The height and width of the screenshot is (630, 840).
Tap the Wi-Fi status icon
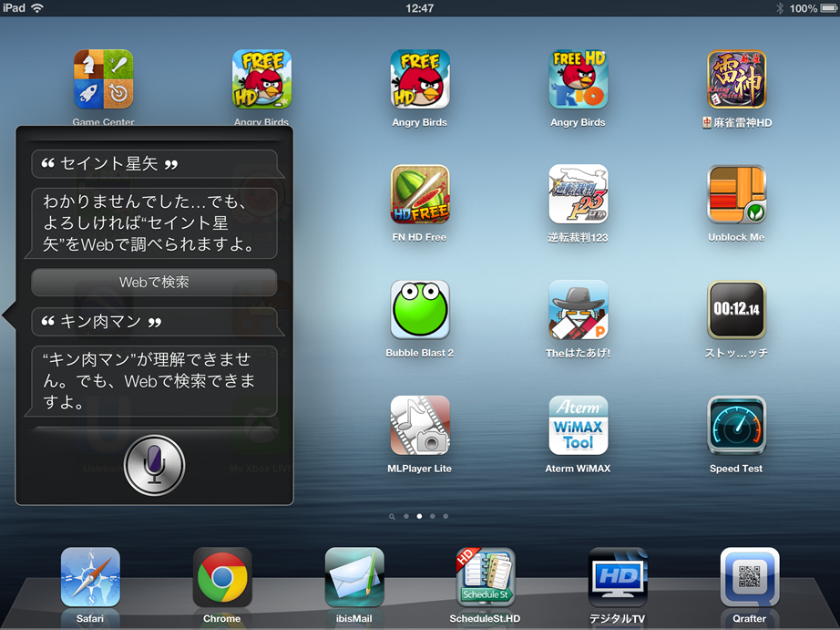[x=37, y=7]
